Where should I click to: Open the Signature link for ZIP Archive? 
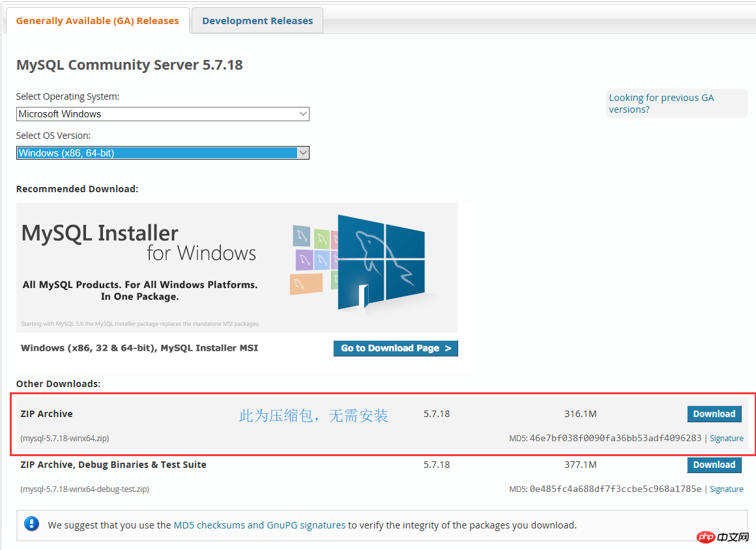pyautogui.click(x=726, y=438)
